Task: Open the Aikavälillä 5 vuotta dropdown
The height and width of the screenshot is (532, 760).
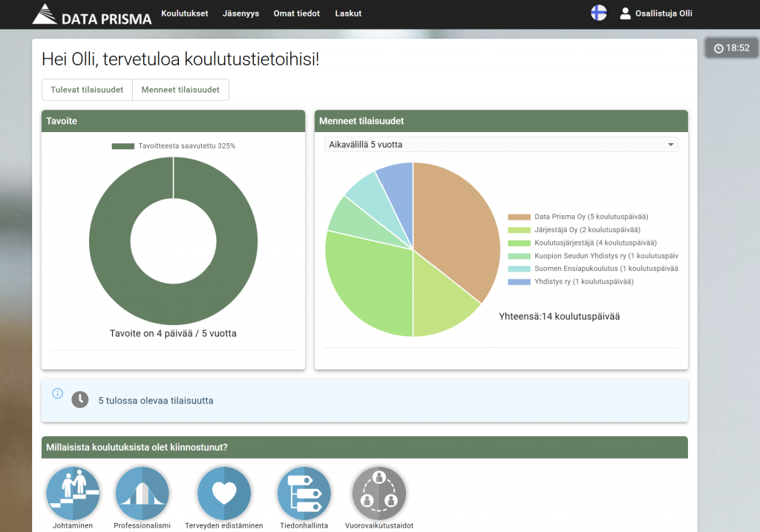Action: click(x=501, y=145)
